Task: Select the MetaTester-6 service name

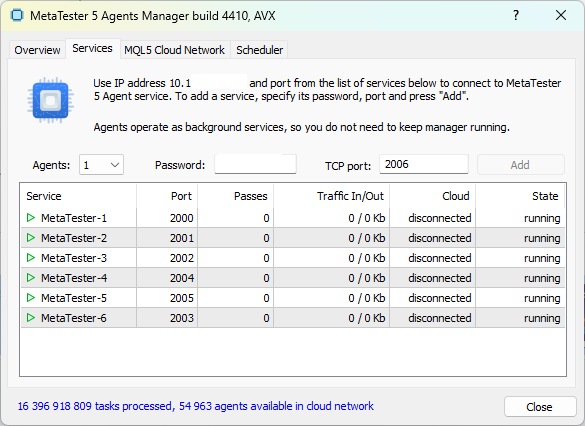Action: coord(73,318)
